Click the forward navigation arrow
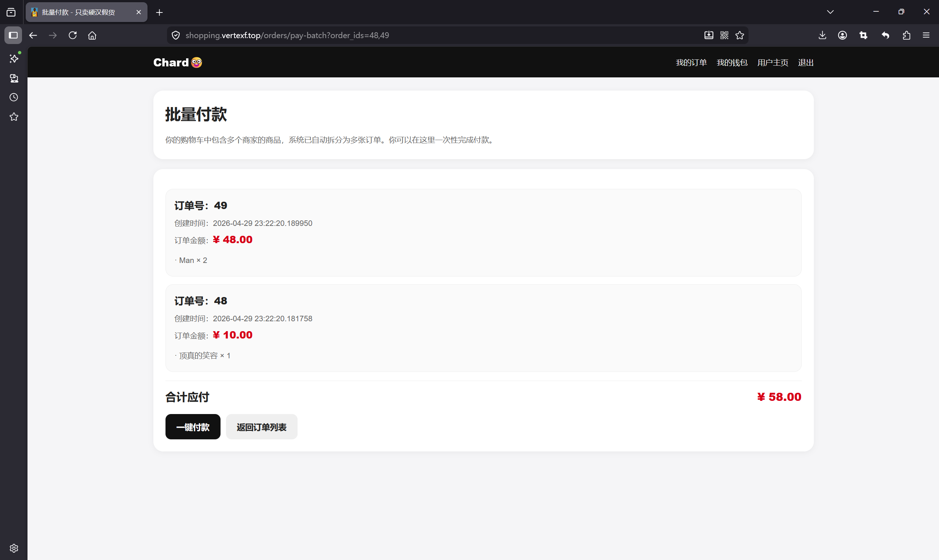The width and height of the screenshot is (939, 560). tap(53, 35)
